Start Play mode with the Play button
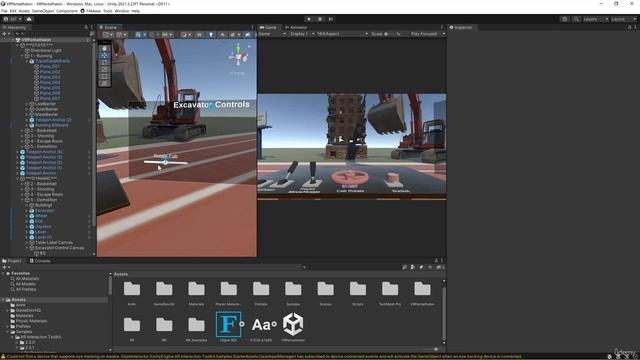This screenshot has width=640, height=360. click(309, 19)
